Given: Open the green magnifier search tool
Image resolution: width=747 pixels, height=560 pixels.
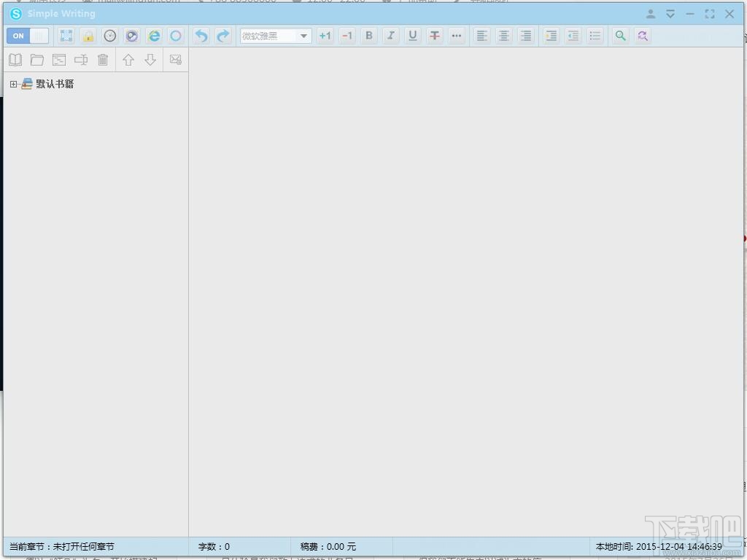Looking at the screenshot, I should pyautogui.click(x=620, y=36).
